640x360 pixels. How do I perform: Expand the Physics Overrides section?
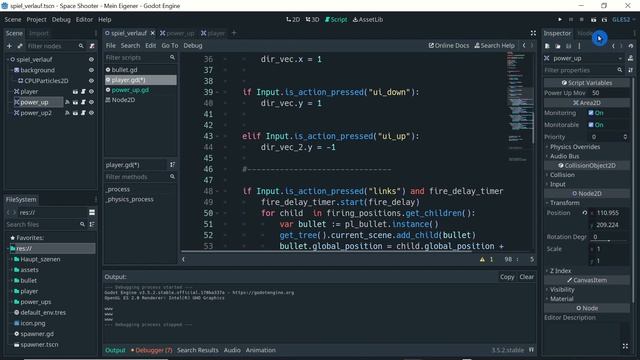[575, 147]
